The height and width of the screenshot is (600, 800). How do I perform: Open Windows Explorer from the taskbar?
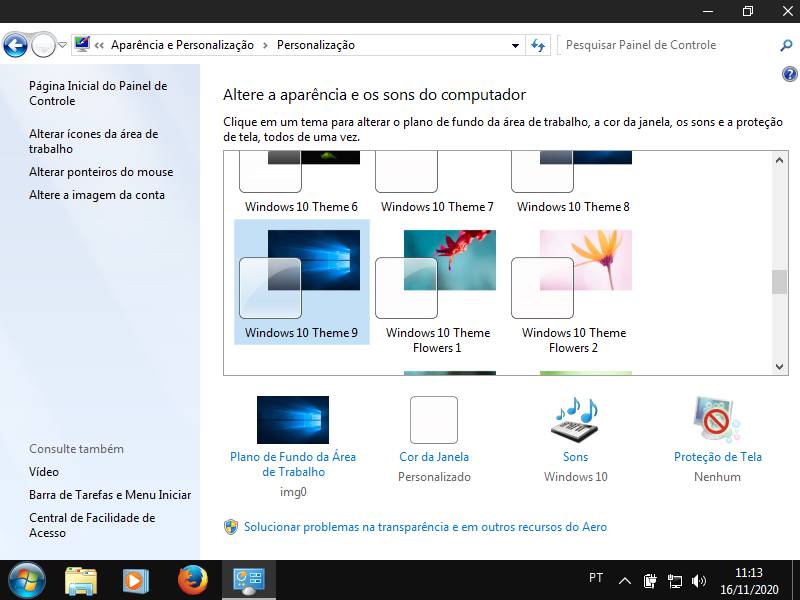[x=81, y=581]
